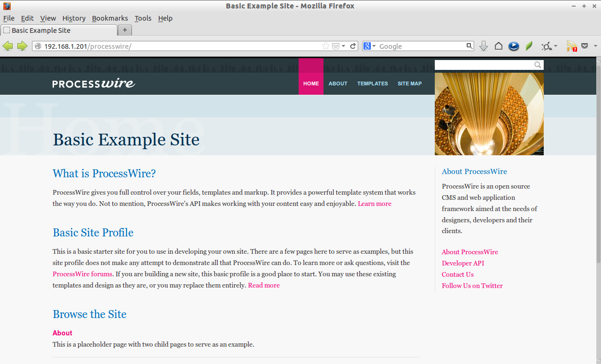Open the network nodes icon dropdown arrow

tap(555, 46)
